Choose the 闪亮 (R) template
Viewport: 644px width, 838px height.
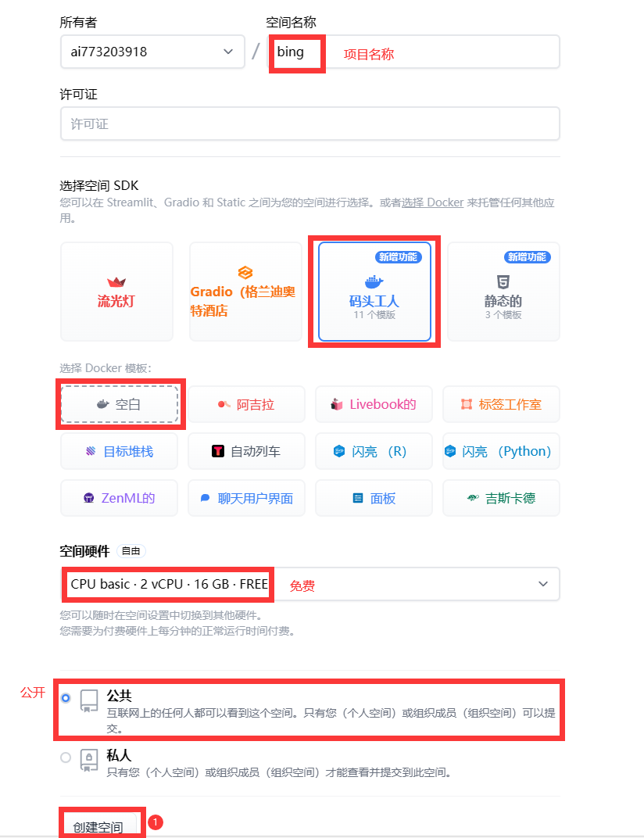[x=374, y=451]
